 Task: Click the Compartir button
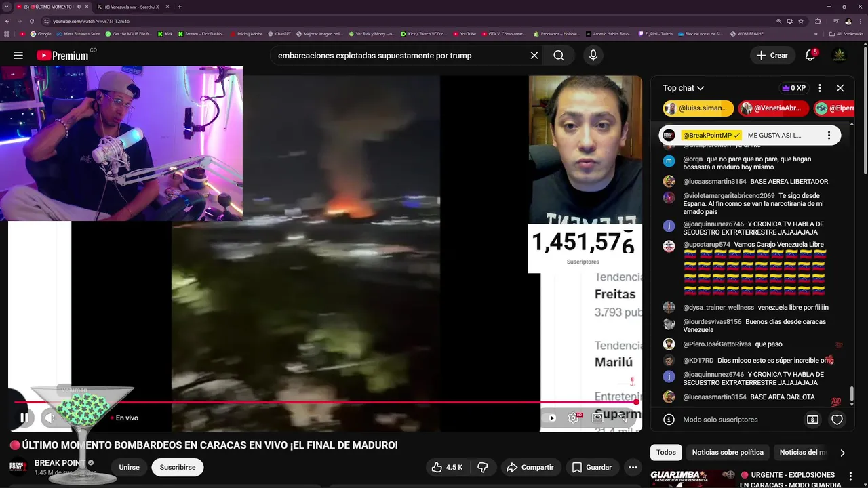[530, 468]
